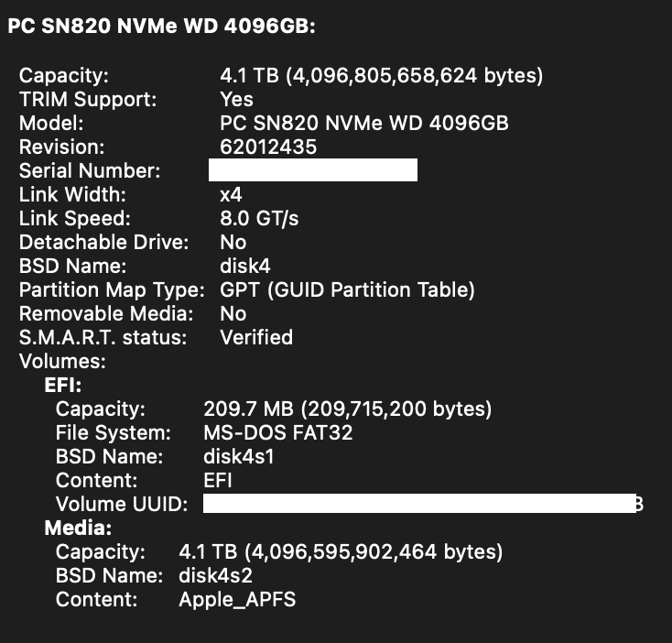
Task: Click the MS-DOS FAT32 file system value
Action: (278, 433)
